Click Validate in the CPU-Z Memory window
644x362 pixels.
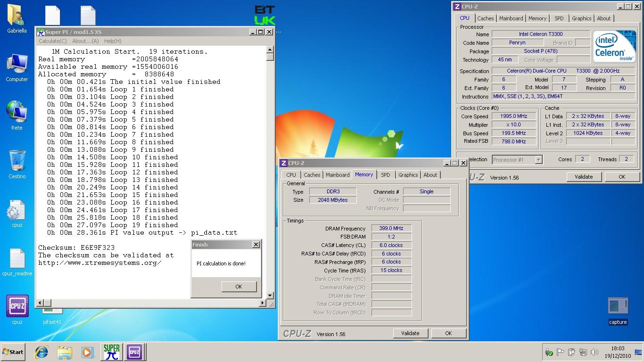tap(410, 333)
